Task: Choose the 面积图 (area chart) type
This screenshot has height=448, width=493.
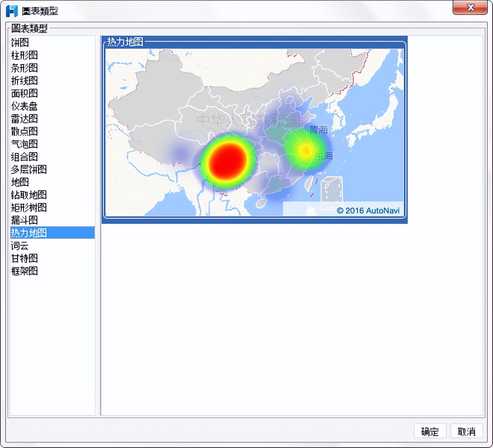Action: 24,94
